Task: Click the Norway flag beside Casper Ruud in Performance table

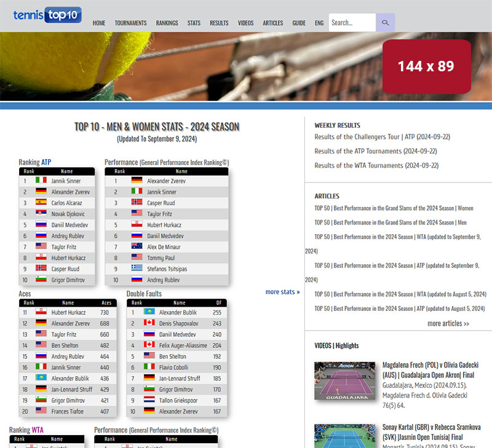Action: pos(137,202)
